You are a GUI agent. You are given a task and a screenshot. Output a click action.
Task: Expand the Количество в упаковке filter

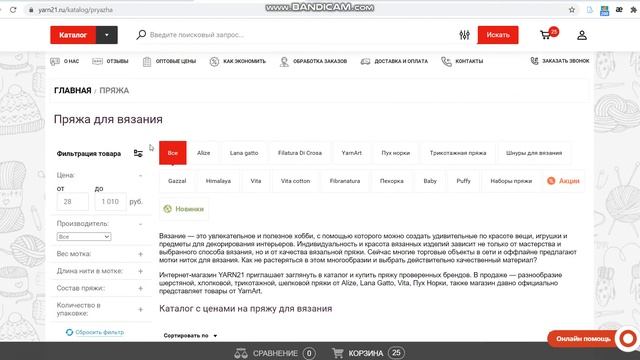point(140,309)
